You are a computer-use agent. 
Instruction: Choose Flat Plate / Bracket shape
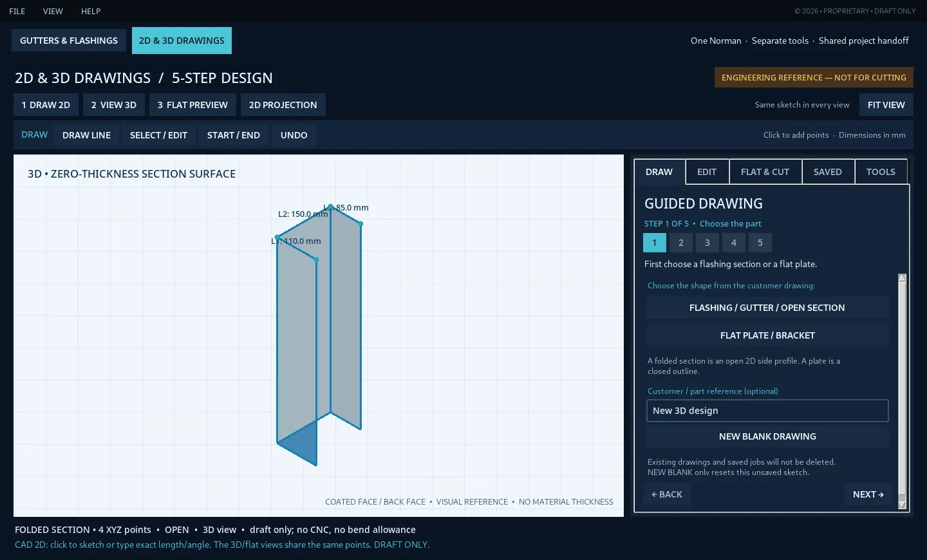(x=767, y=335)
